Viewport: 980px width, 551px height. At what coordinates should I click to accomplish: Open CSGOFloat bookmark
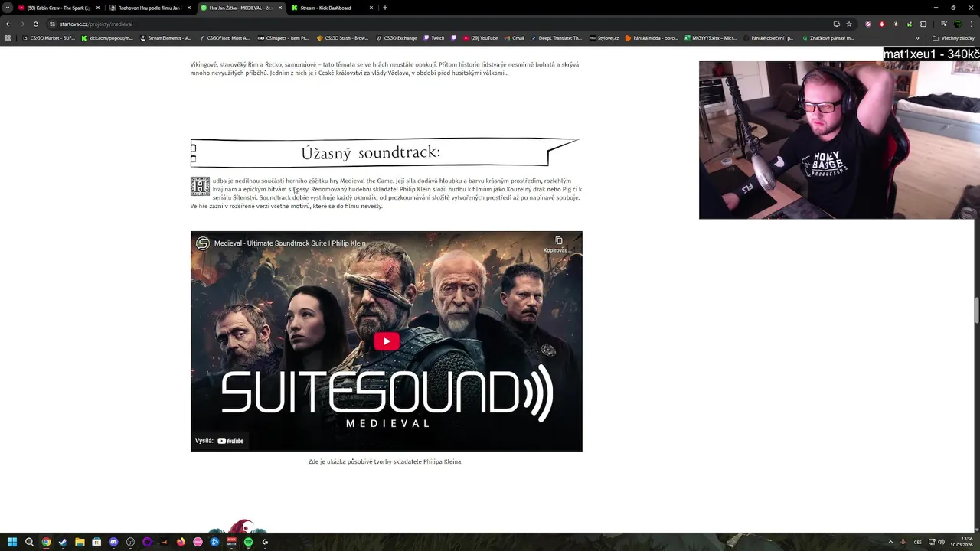pos(224,37)
